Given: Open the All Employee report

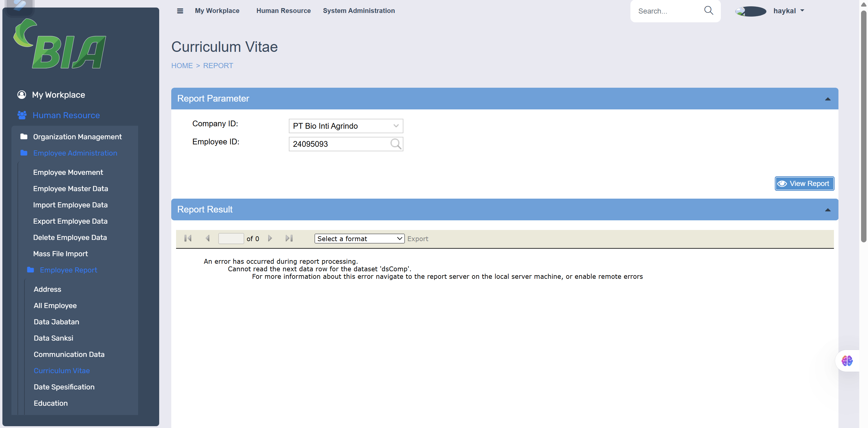Looking at the screenshot, I should [55, 305].
